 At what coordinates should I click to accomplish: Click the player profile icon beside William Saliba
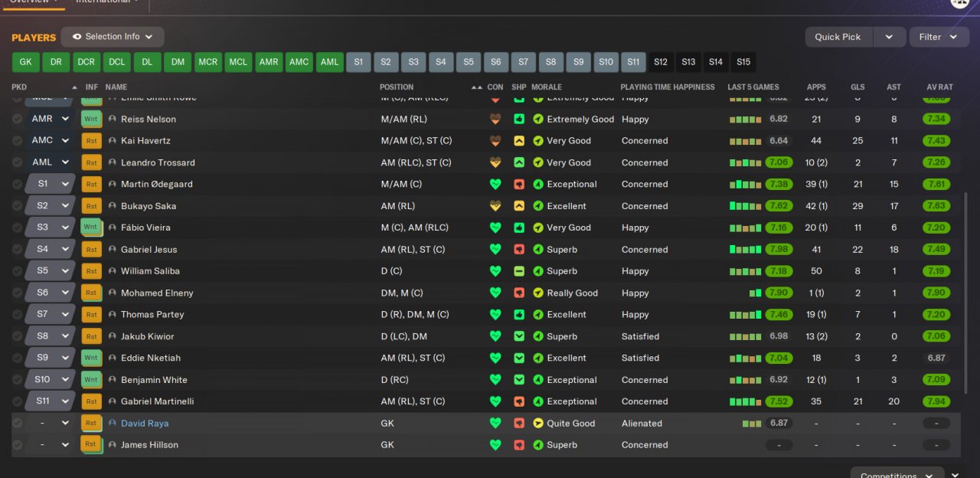pos(113,271)
